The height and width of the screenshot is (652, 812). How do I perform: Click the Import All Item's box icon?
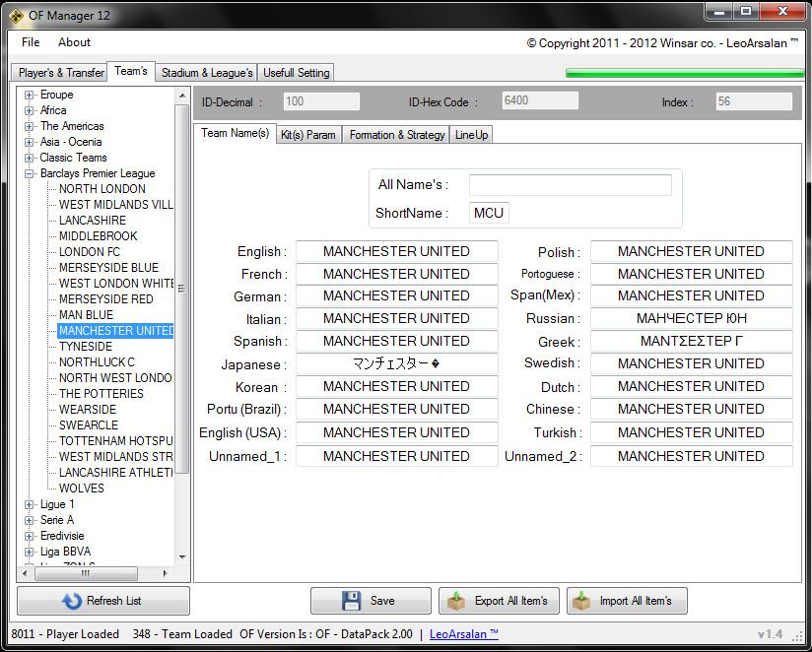[x=582, y=601]
